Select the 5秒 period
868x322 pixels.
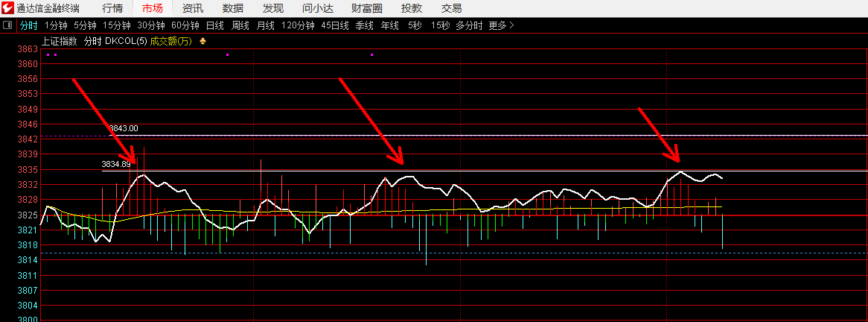click(415, 25)
